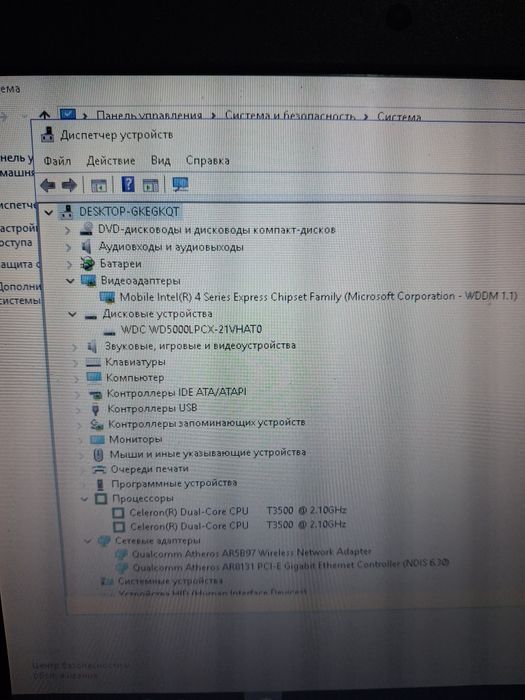Click Панель управления in System window breadcrumb
This screenshot has height=700, width=525.
[x=149, y=116]
